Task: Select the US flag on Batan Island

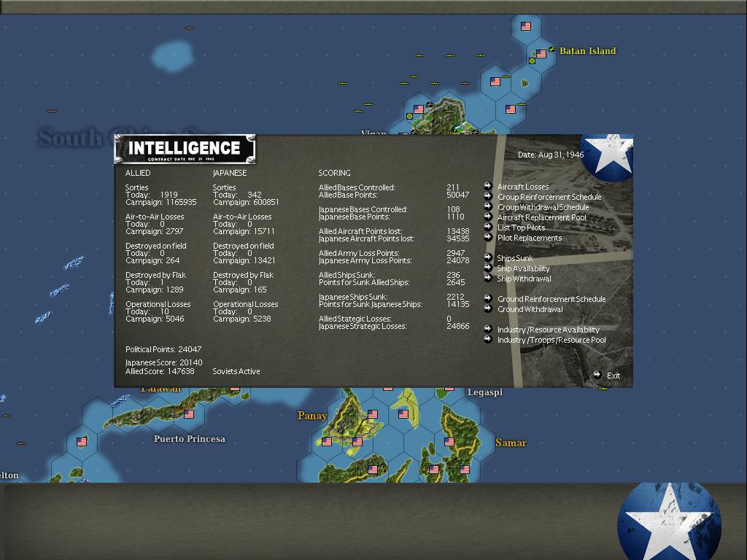Action: (x=541, y=54)
